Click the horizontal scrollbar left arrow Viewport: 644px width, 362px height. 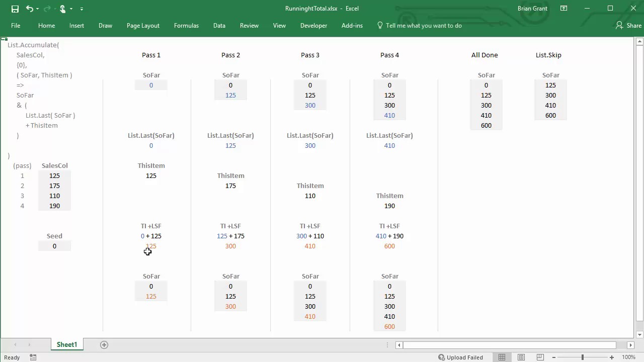[399, 345]
